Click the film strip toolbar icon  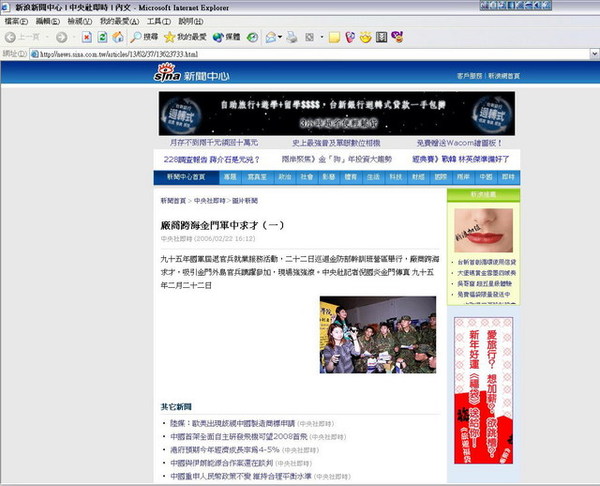coord(382,37)
